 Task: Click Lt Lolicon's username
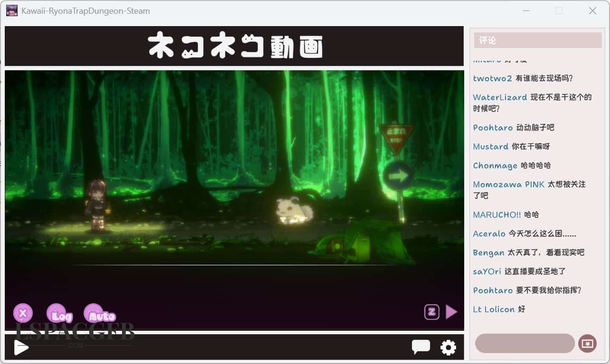click(494, 309)
